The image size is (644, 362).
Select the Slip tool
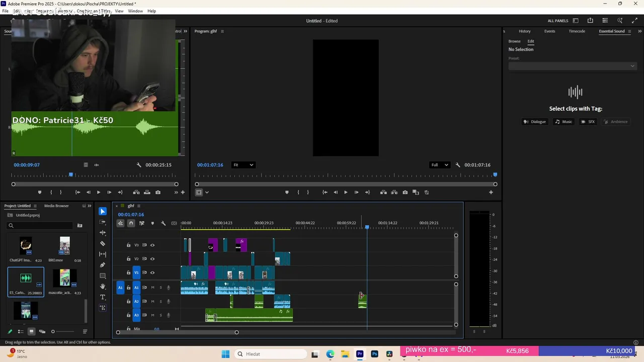(x=103, y=254)
